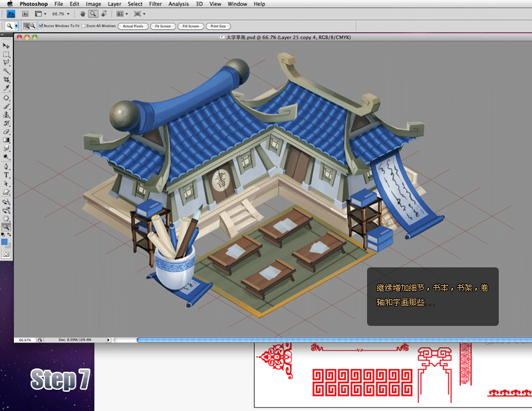Open the status bar Doc info arrow

tap(108, 340)
